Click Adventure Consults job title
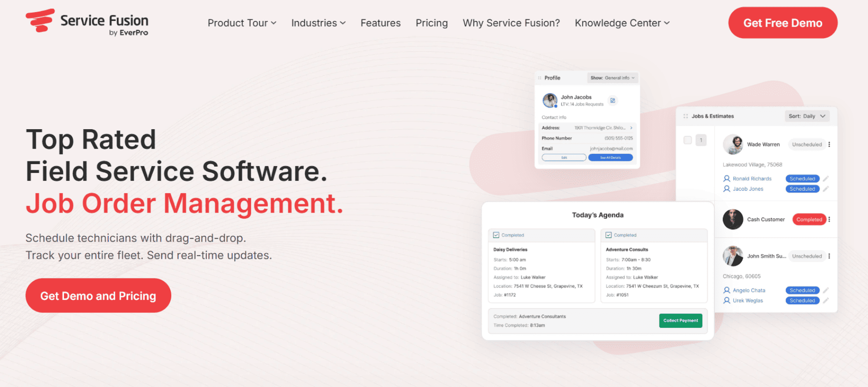This screenshot has width=868, height=387. (627, 249)
